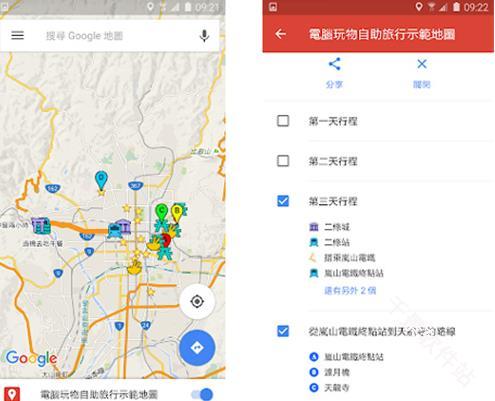Tap the blue train icon beside the castle

click(114, 230)
